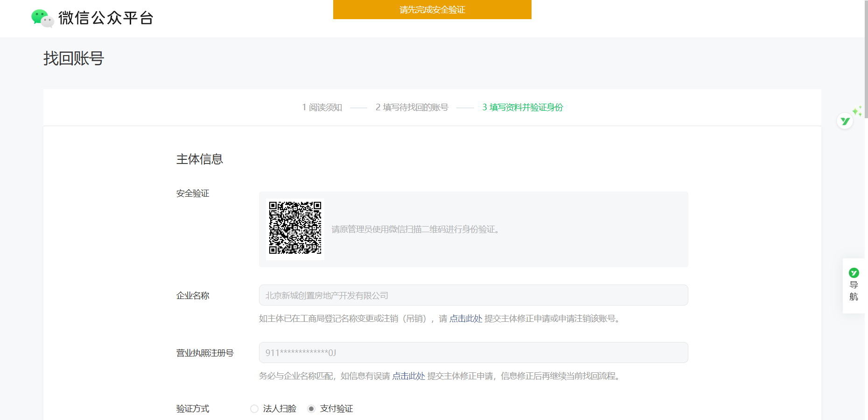Image resolution: width=868 pixels, height=420 pixels.
Task: Open the 导航 navigation side widget
Action: coord(854,285)
